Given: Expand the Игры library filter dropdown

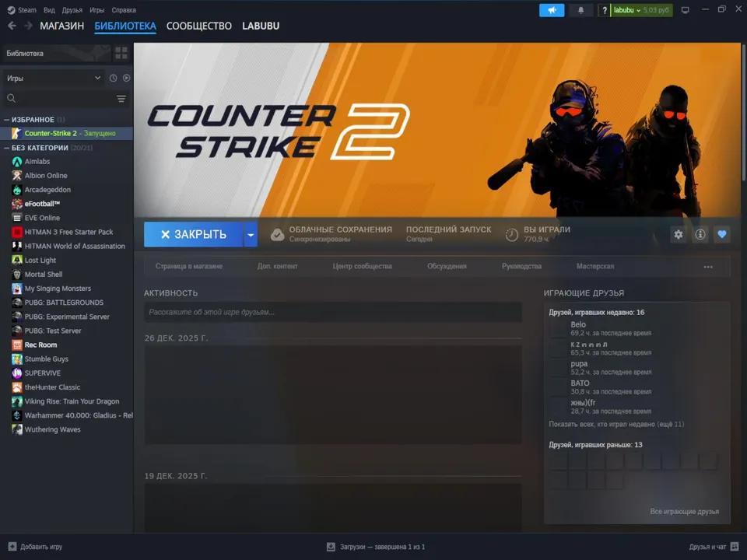Looking at the screenshot, I should (54, 78).
